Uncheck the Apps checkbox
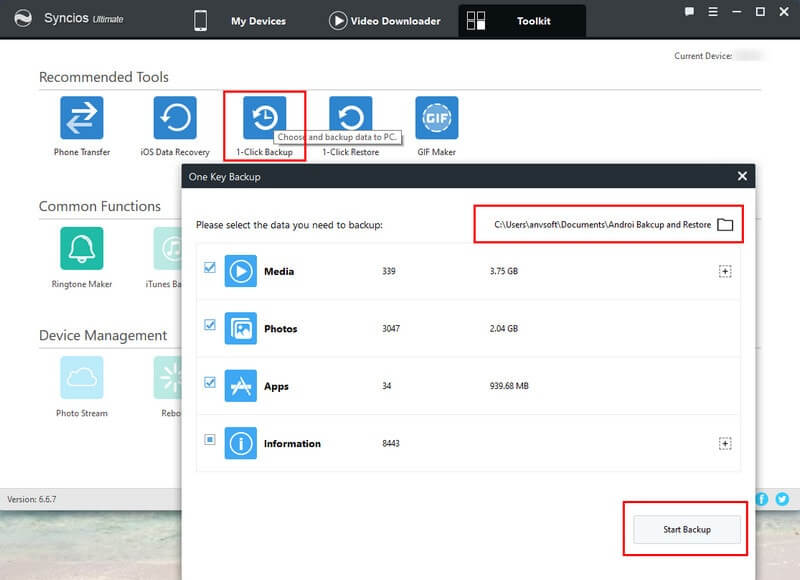This screenshot has height=580, width=800. pos(210,382)
